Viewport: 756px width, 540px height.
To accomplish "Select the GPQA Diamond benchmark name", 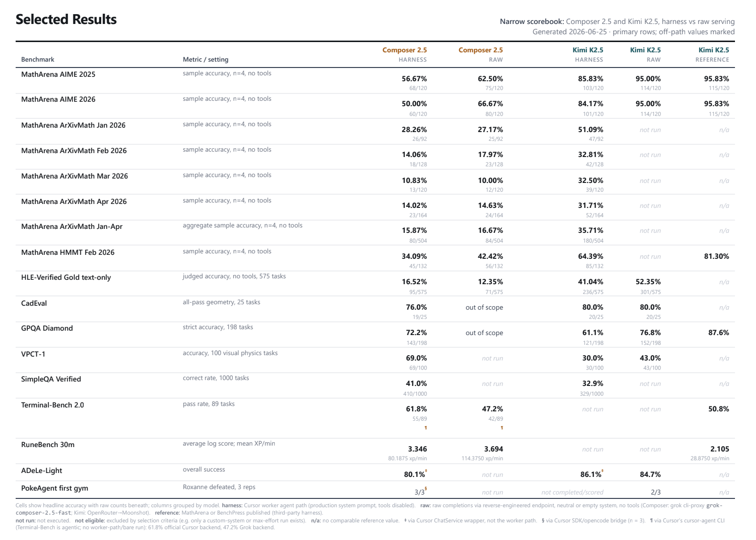I will pyautogui.click(x=47, y=328).
